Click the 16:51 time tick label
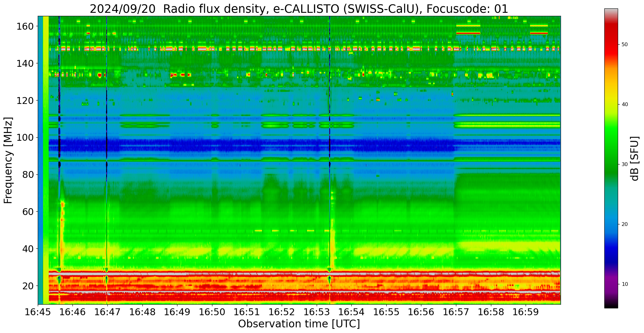644x333 pixels. coord(247,312)
